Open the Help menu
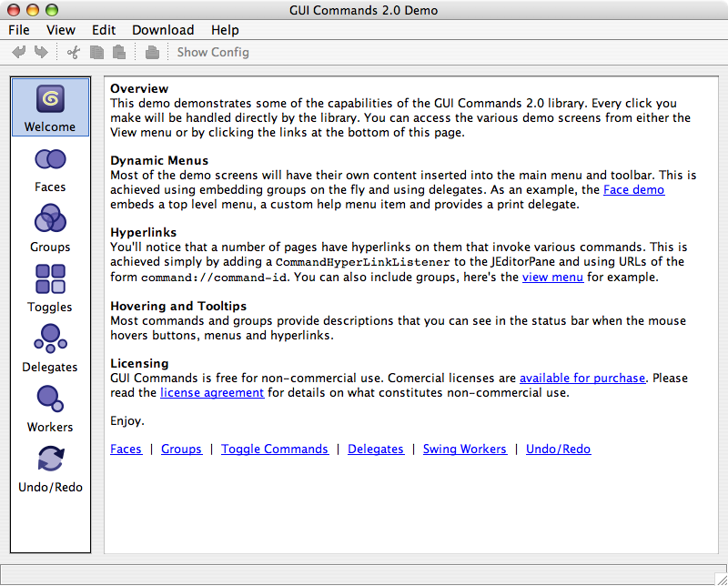Viewport: 728px width, 586px height. tap(225, 29)
